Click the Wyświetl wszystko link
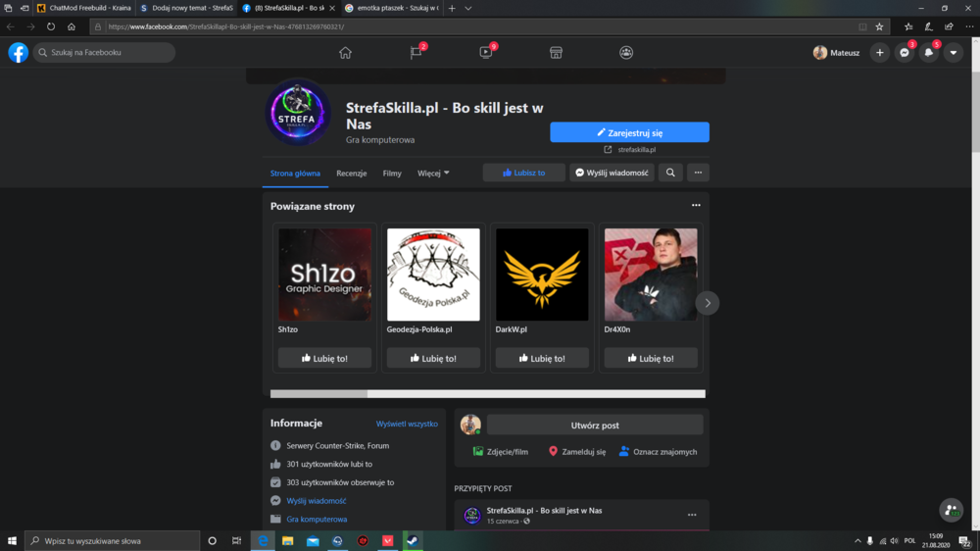This screenshot has width=980, height=551. pos(407,425)
